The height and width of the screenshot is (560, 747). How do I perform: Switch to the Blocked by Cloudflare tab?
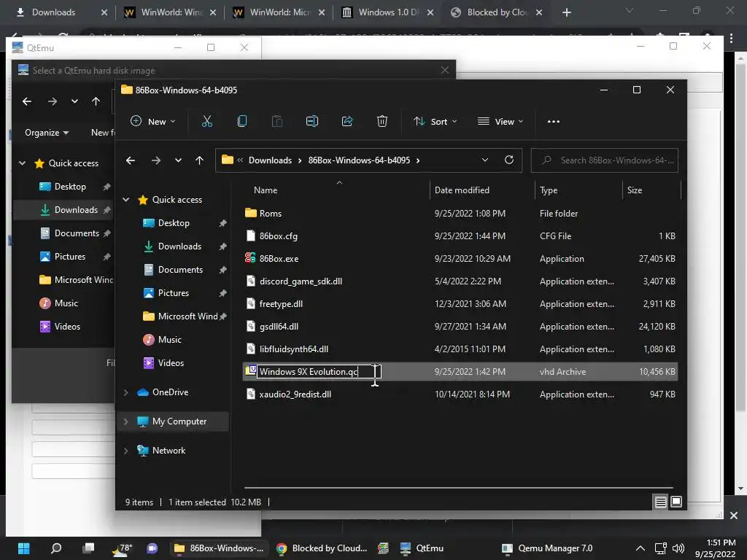(496, 12)
